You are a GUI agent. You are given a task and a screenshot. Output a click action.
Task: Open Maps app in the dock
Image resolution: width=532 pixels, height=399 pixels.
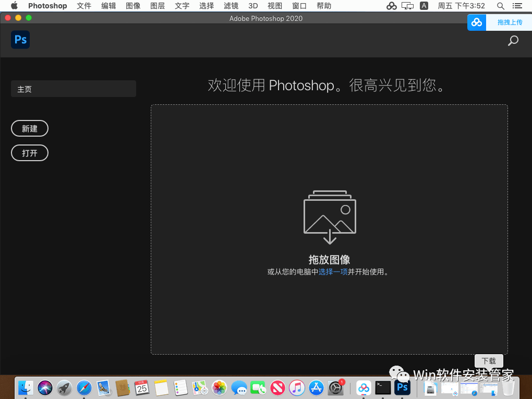coord(200,388)
